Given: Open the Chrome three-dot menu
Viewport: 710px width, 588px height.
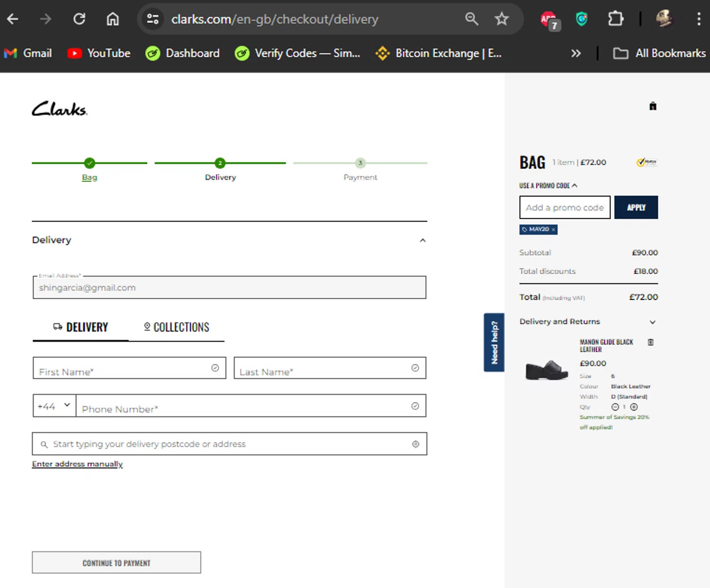Looking at the screenshot, I should (699, 19).
